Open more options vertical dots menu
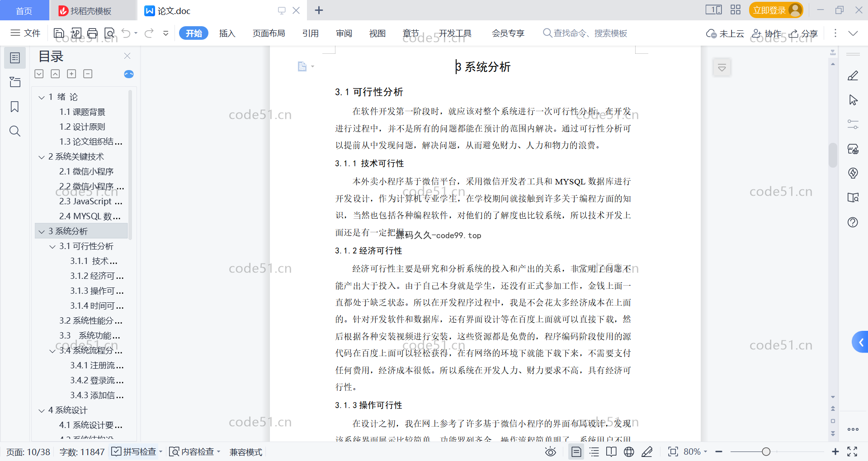 835,33
